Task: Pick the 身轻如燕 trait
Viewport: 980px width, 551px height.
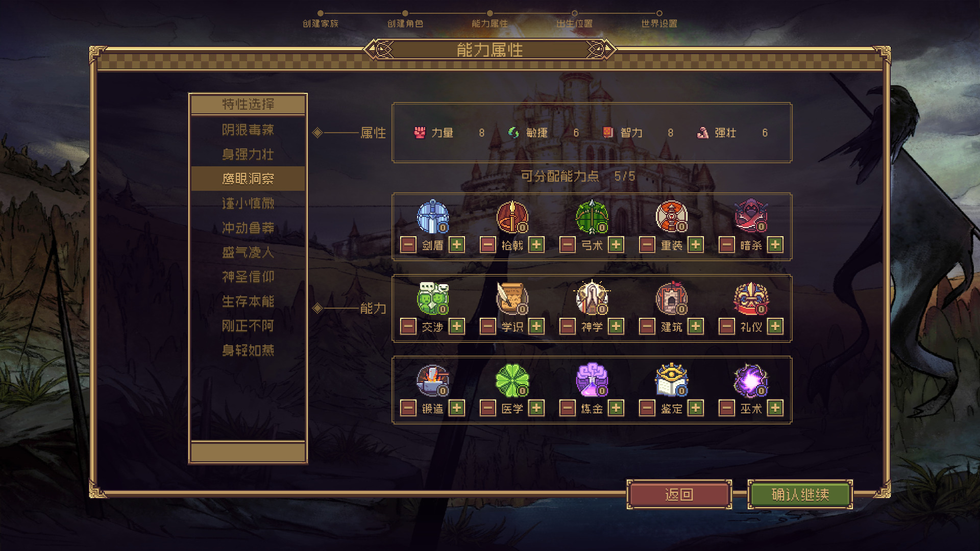Action: tap(248, 350)
